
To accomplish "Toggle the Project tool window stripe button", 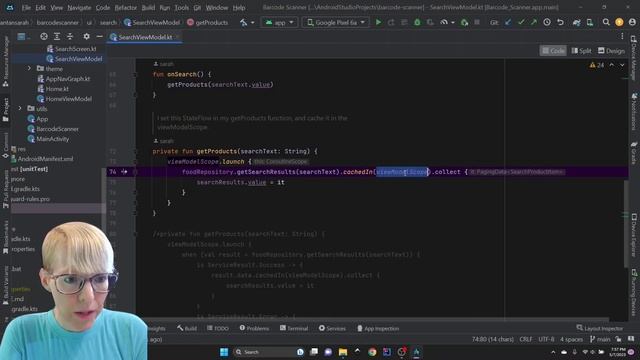I will point(5,109).
